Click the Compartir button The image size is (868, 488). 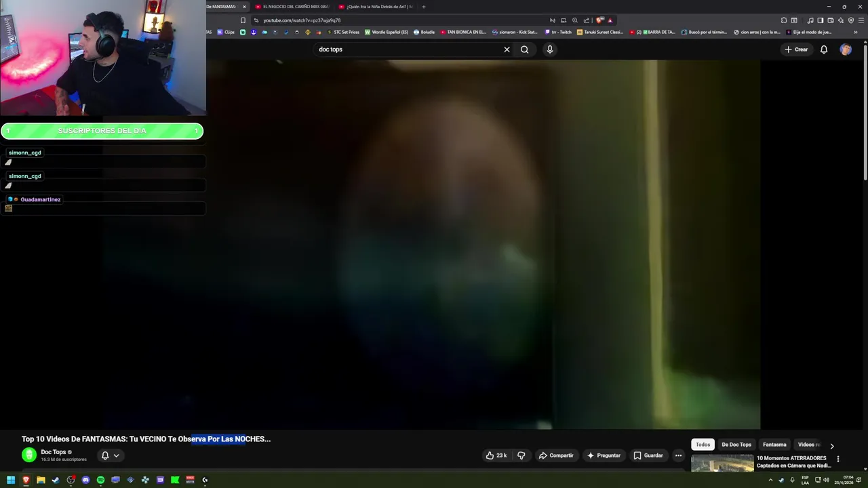point(556,455)
